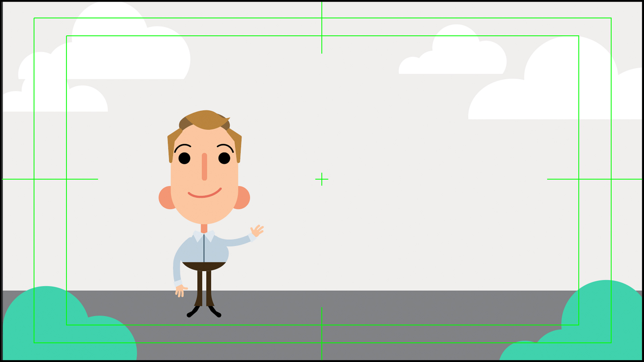Select the character's neck
644x362 pixels.
click(204, 228)
